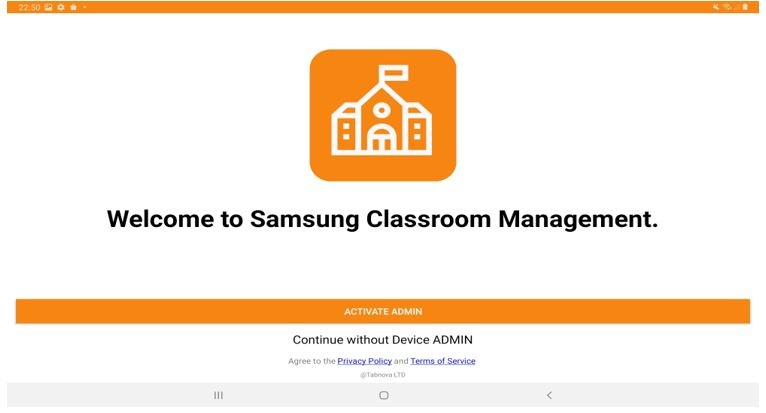Tap the picture icon in status bar
Viewport: 766px width, 413px height.
pyautogui.click(x=48, y=7)
